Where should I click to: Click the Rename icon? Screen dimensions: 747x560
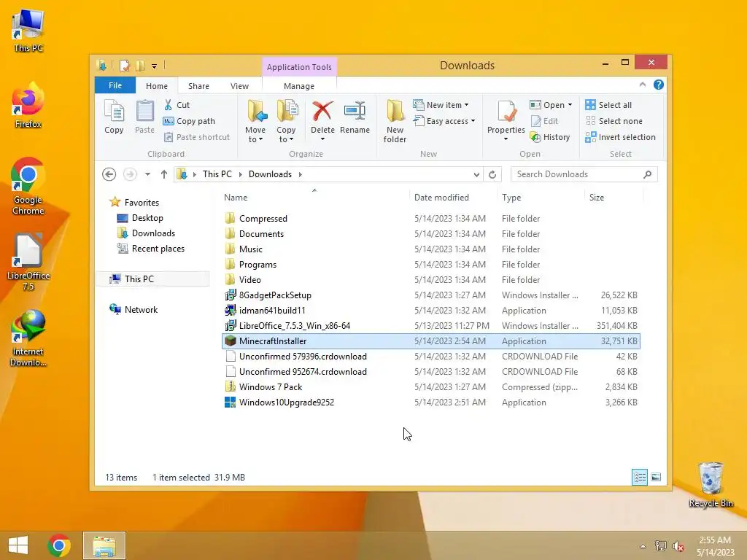point(355,112)
